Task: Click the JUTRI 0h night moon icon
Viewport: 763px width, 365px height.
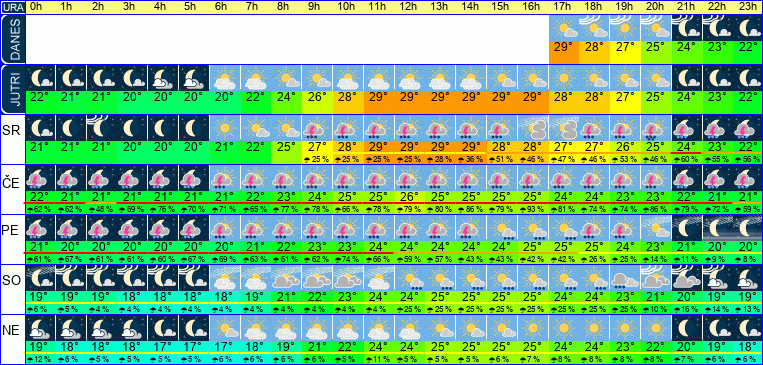Action: (40, 78)
